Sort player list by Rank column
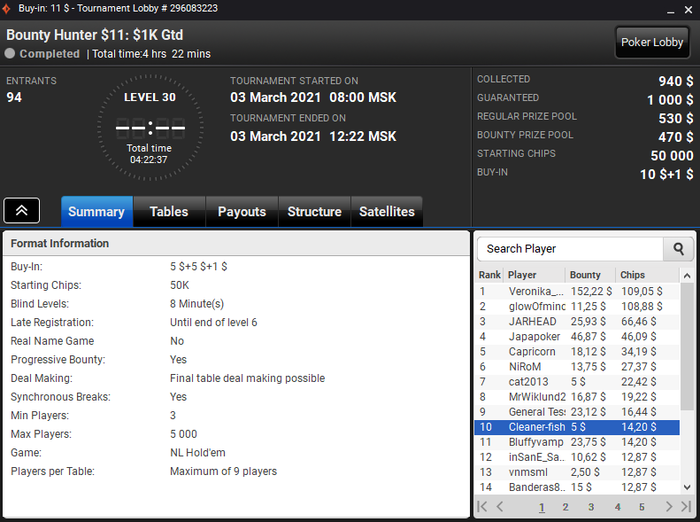The image size is (700, 522). tap(490, 275)
